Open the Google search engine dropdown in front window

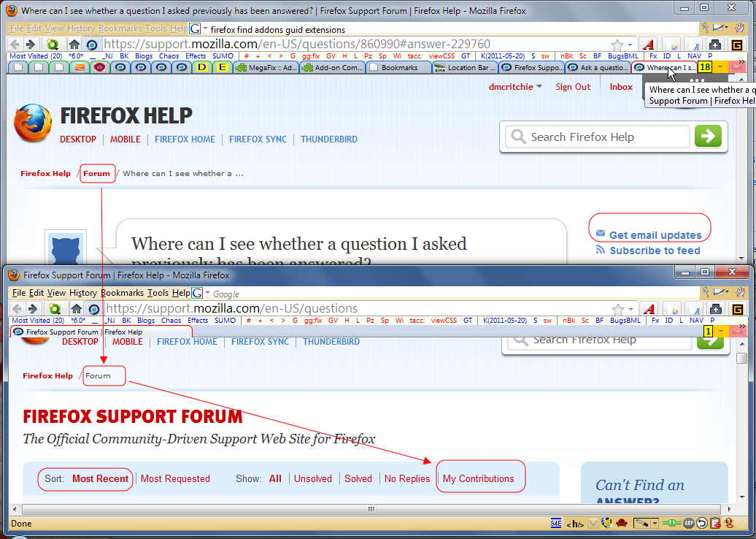[x=208, y=293]
